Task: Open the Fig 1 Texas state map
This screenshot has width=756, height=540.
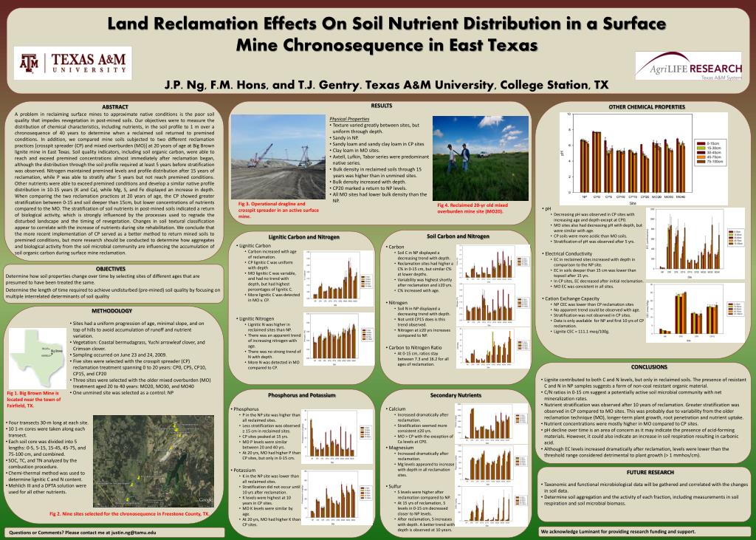Action: [38, 358]
